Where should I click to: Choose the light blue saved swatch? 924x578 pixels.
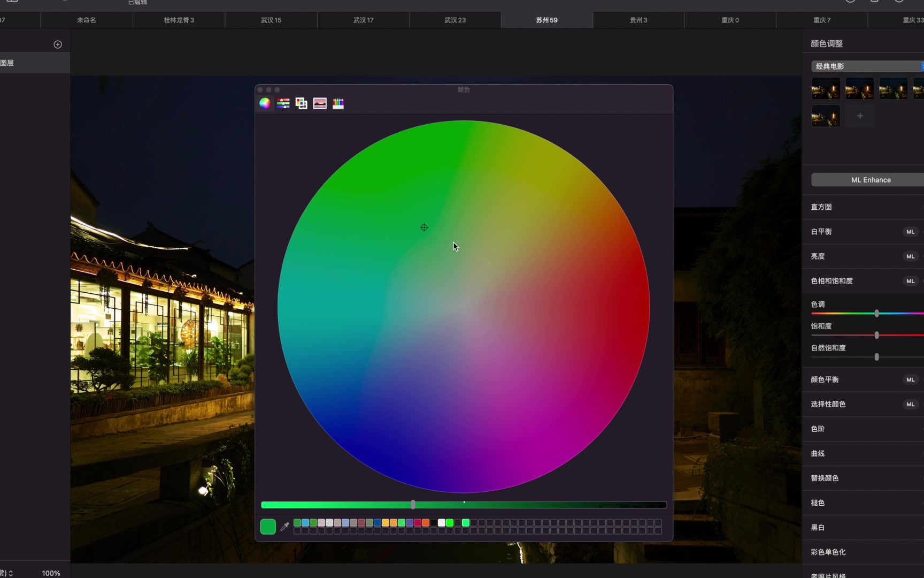point(305,522)
